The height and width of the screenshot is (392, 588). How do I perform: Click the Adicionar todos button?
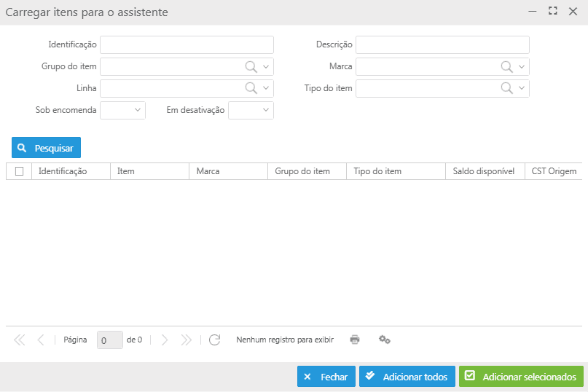coord(407,377)
